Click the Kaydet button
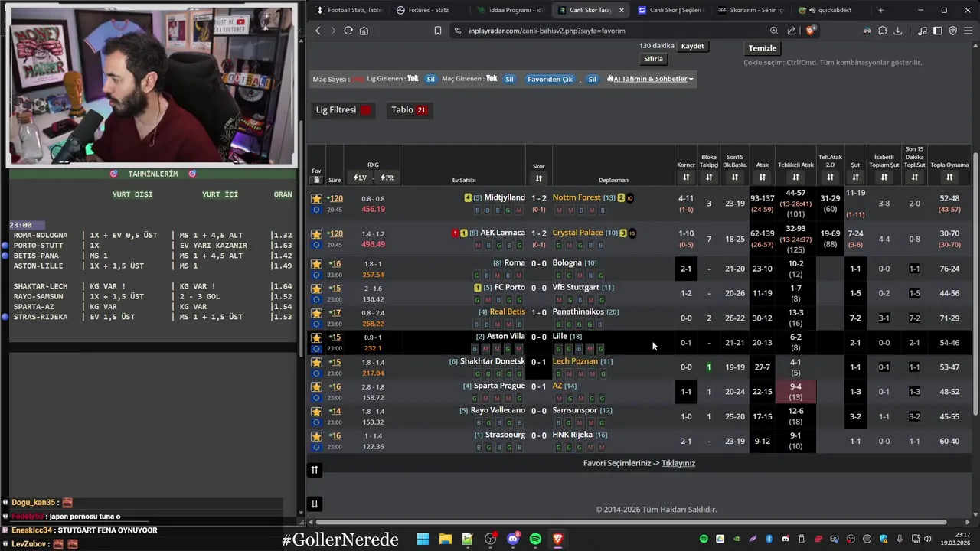980x551 pixels. 692,46
